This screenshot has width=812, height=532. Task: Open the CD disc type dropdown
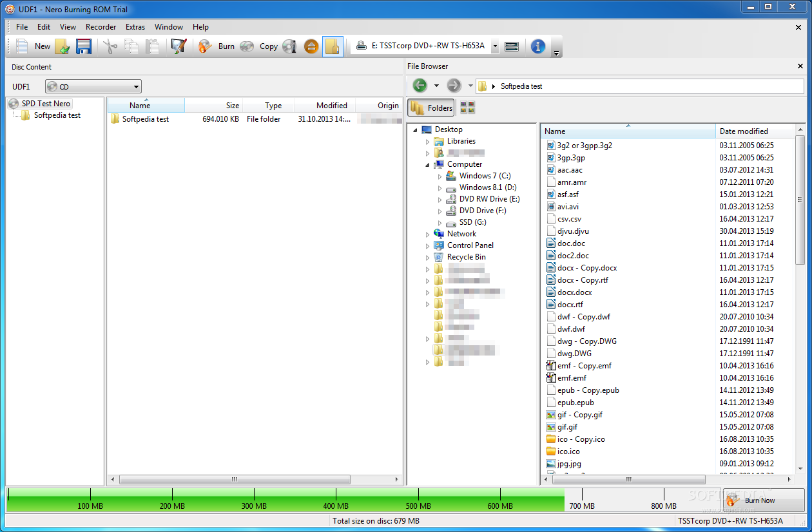93,86
